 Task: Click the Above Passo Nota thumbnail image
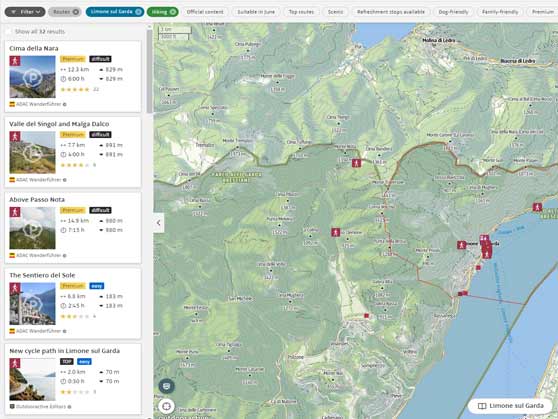pyautogui.click(x=32, y=228)
